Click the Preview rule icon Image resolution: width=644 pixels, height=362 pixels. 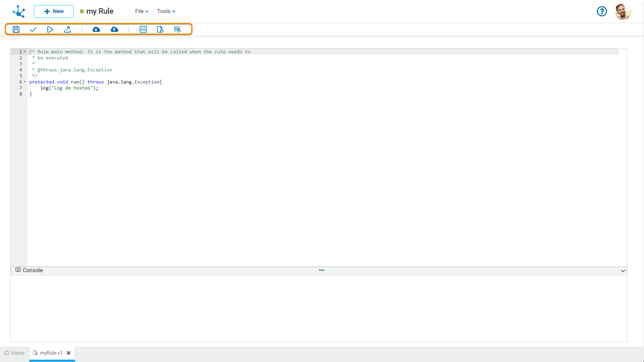(143, 29)
